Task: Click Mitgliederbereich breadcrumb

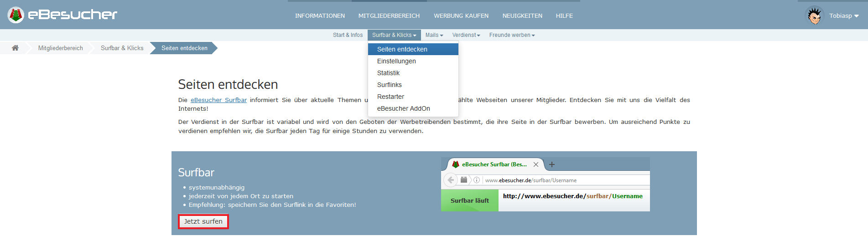Action: (61, 48)
